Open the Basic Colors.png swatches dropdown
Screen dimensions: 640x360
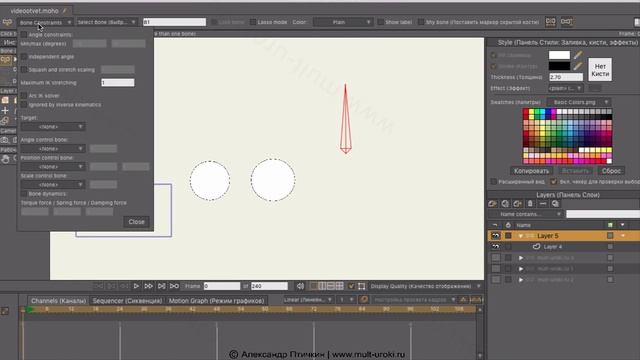pyautogui.click(x=579, y=102)
